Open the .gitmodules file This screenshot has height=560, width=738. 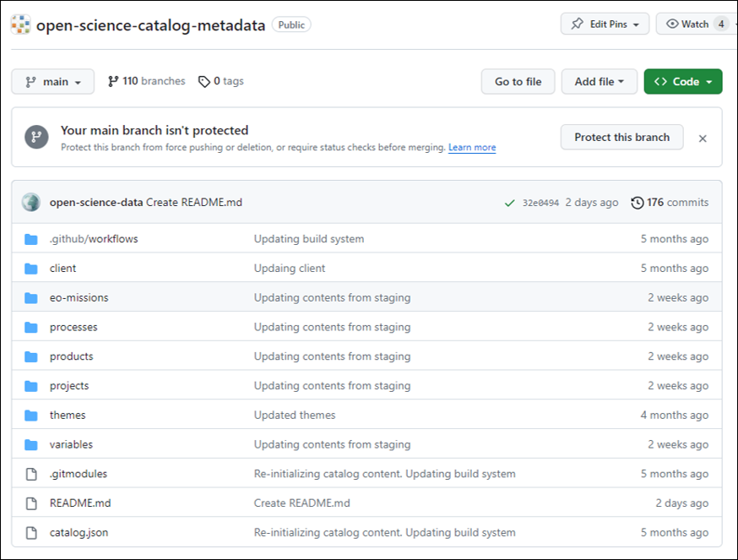click(x=79, y=474)
